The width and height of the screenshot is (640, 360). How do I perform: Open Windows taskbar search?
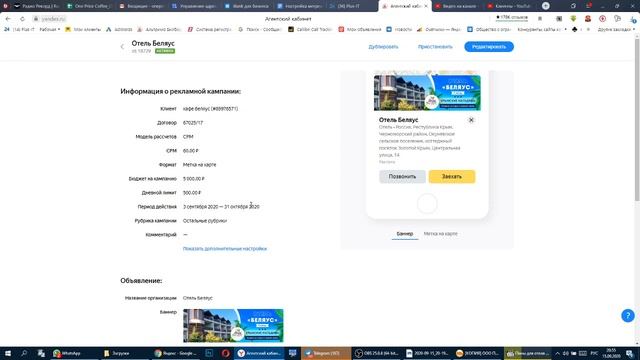[x=24, y=353]
